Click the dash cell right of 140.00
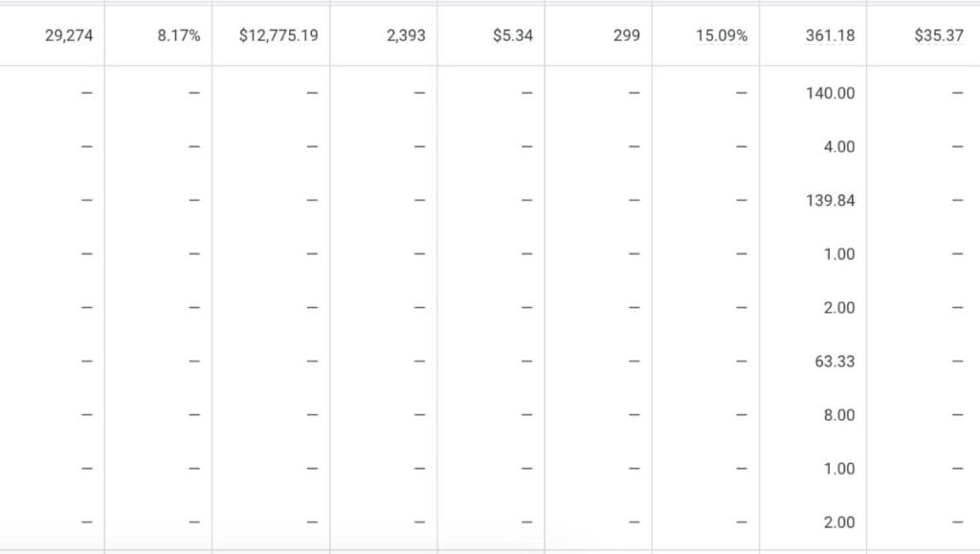980x554 pixels. click(x=957, y=94)
